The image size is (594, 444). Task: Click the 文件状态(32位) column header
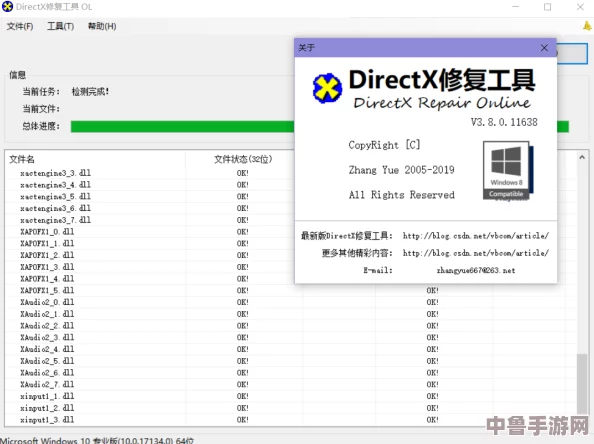point(243,159)
